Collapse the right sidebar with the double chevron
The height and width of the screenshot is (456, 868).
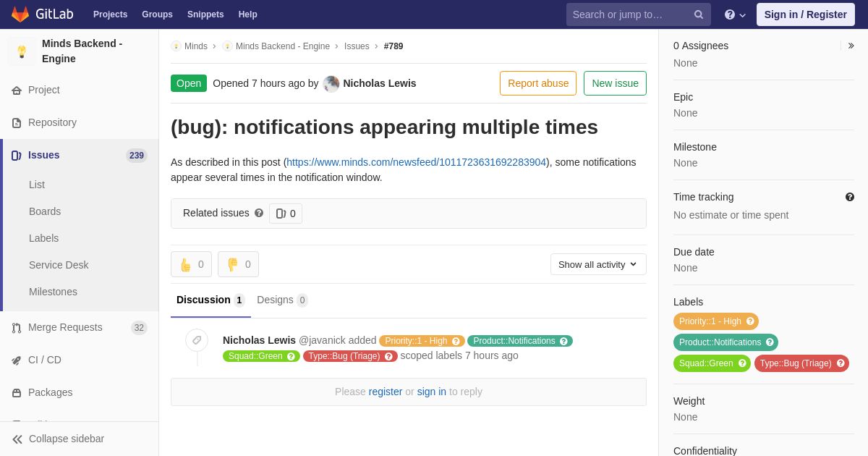[851, 46]
